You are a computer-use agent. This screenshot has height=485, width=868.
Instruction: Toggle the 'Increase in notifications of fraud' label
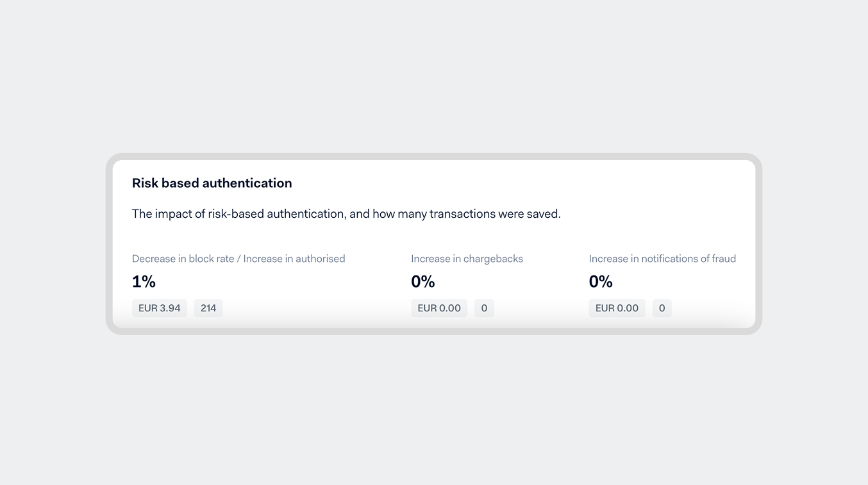point(662,258)
